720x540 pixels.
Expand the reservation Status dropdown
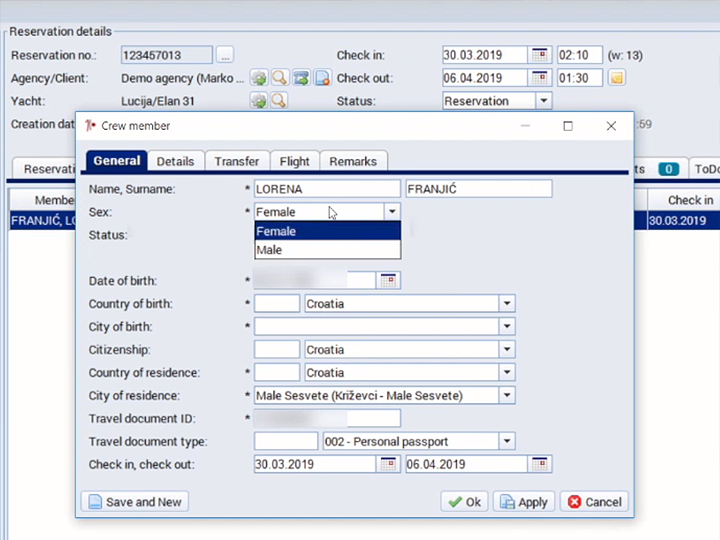(x=543, y=101)
